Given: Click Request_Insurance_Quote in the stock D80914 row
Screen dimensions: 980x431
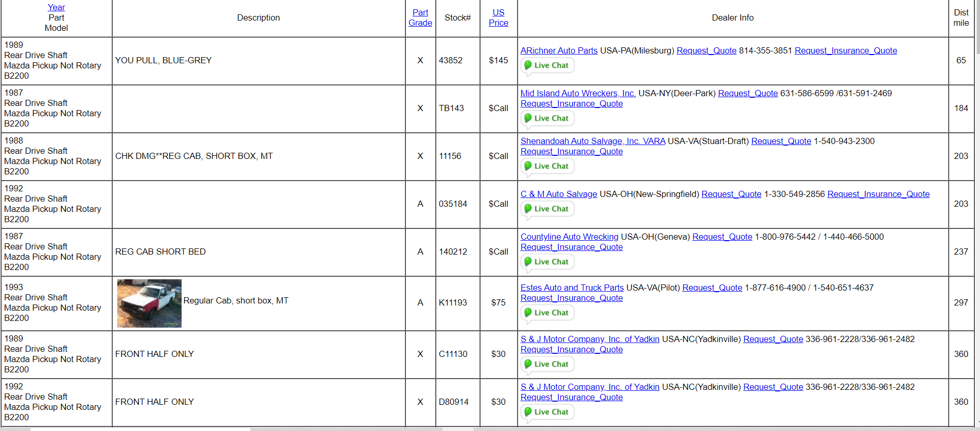Looking at the screenshot, I should click(x=572, y=397).
